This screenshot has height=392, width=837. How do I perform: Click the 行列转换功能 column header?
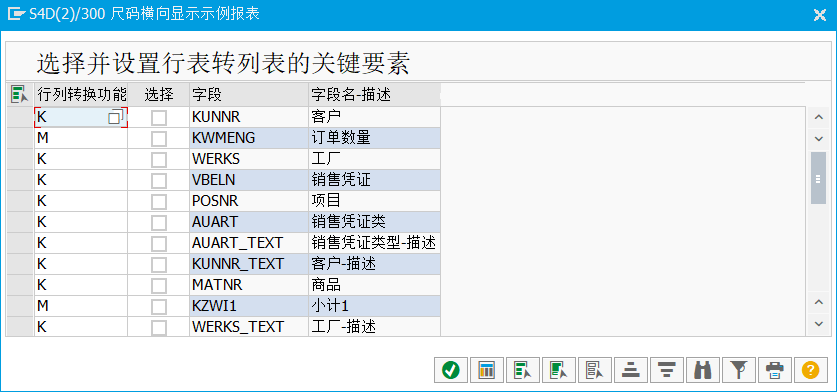coord(81,95)
